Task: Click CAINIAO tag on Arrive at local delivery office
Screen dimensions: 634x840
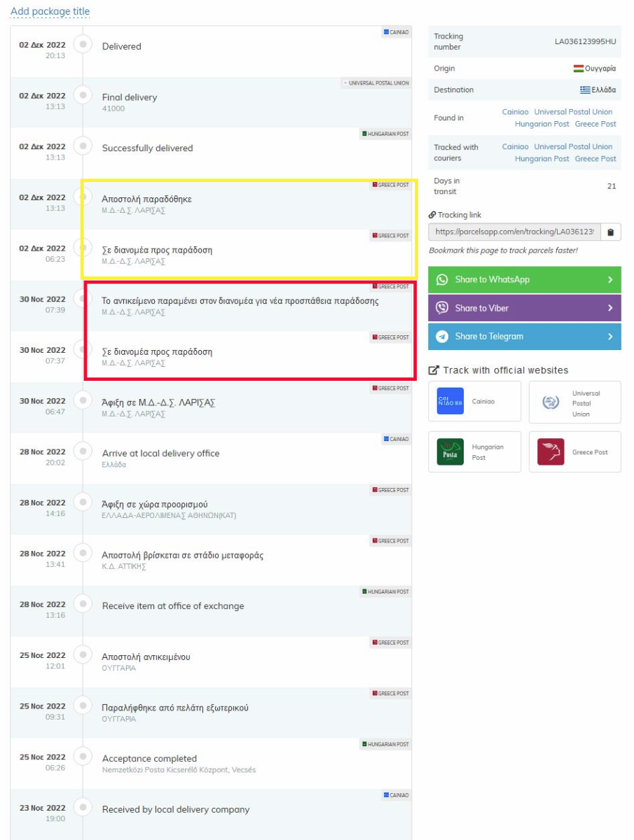Action: click(x=396, y=439)
